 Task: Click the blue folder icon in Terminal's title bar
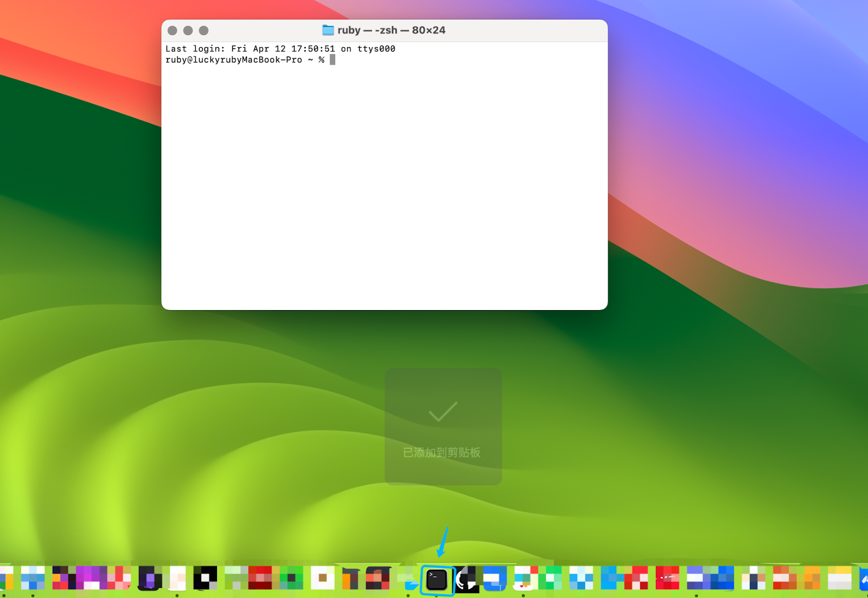pos(328,30)
